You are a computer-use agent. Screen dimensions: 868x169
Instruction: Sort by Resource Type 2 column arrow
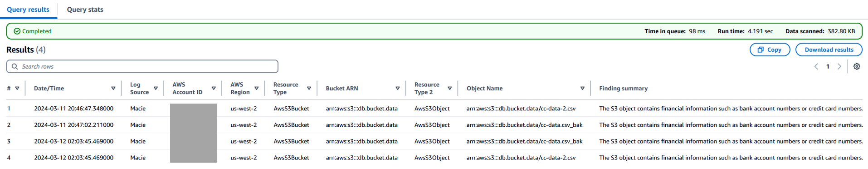click(450, 88)
